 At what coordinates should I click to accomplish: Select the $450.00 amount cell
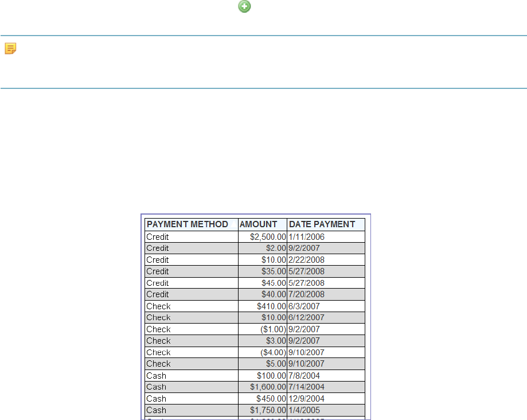click(x=263, y=399)
